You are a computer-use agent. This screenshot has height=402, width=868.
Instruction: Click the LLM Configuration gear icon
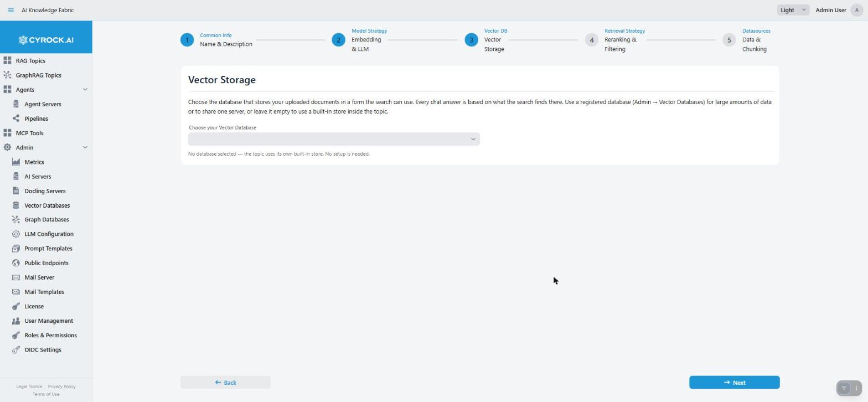click(16, 234)
